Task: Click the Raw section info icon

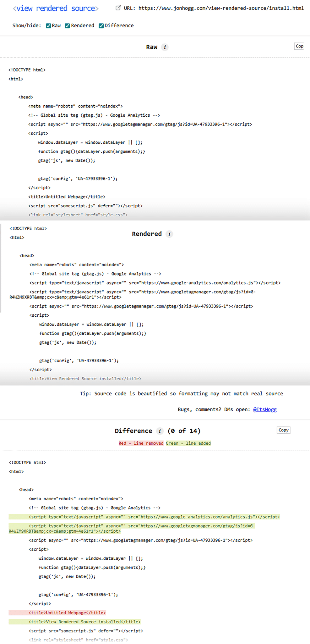Action: pos(165,47)
